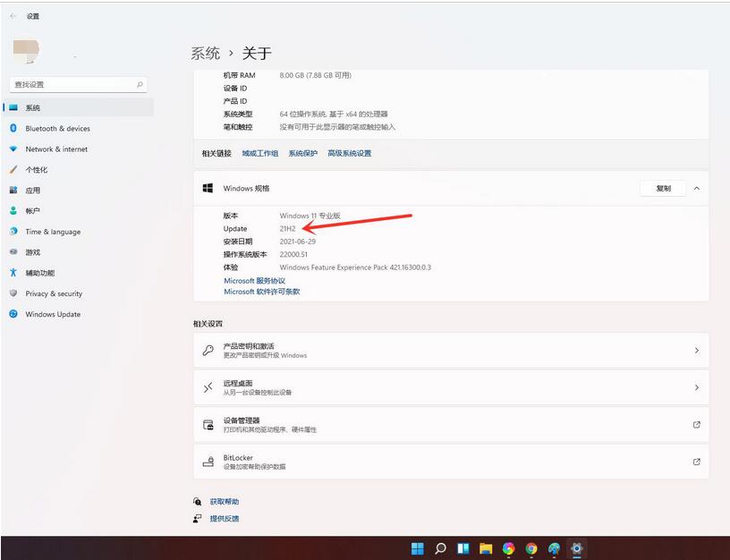Click the gaming controller icon
Image resolution: width=730 pixels, height=560 pixels.
13,252
